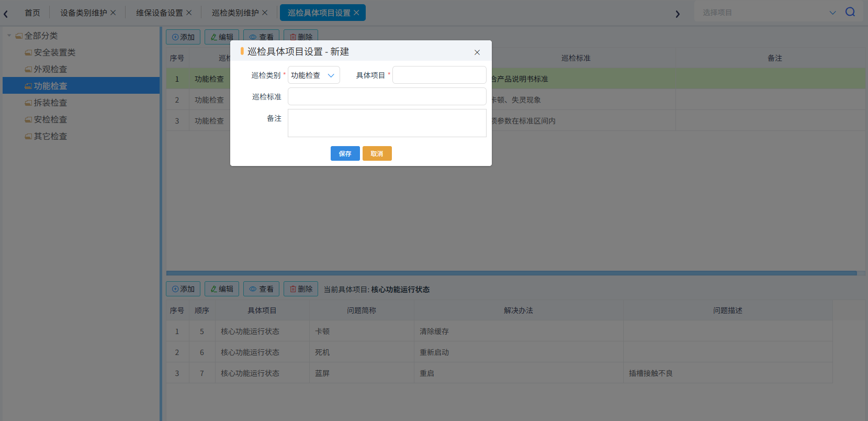Click the upper 删除 button
Screen dimensions: 868x421
click(301, 37)
